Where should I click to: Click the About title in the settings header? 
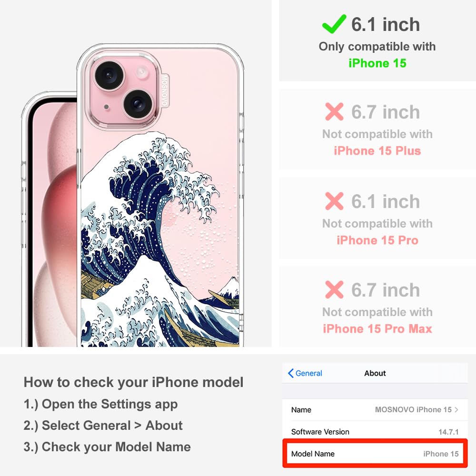coord(375,373)
